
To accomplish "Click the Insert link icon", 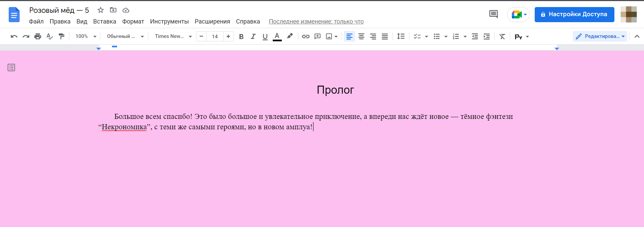I will coord(305,36).
